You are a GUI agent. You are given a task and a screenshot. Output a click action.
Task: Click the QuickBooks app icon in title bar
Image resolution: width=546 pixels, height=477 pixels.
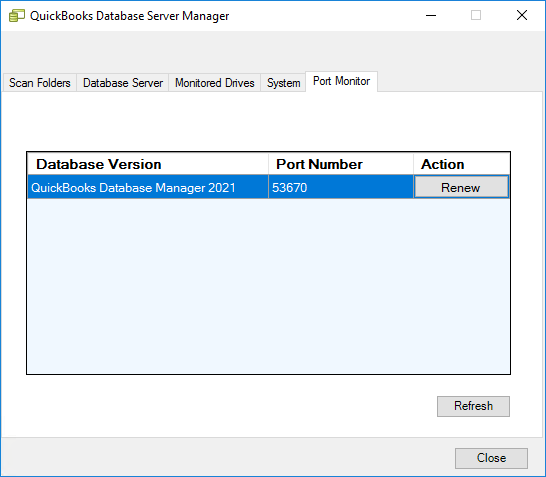coord(17,16)
